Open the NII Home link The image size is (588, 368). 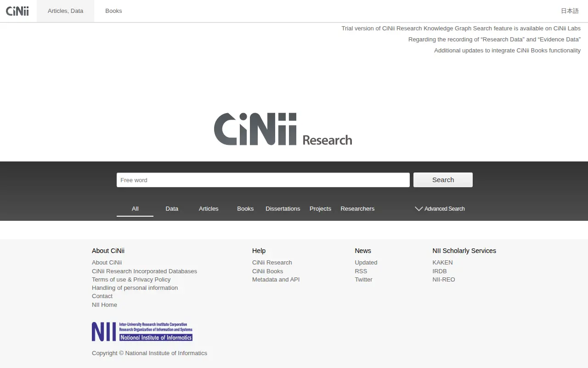104,305
